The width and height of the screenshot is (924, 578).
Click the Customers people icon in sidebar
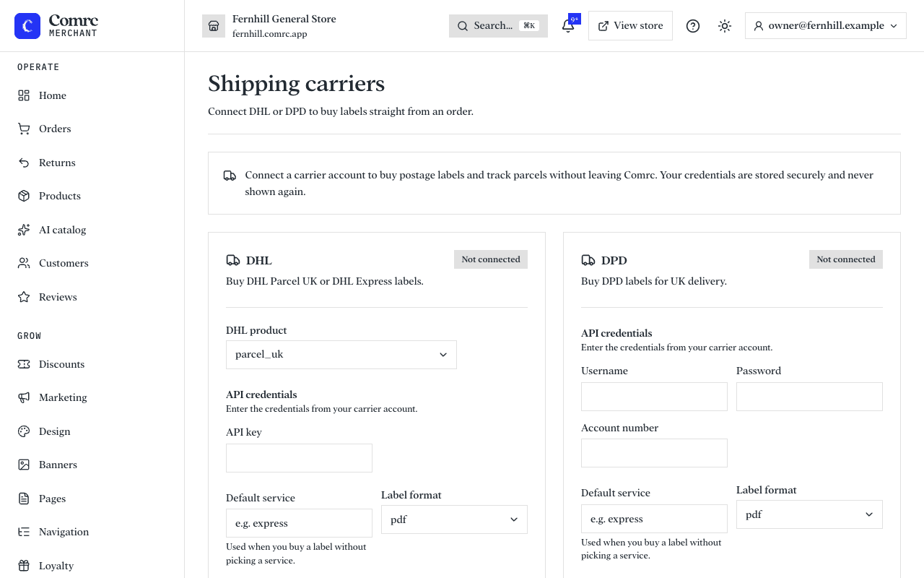(x=24, y=263)
